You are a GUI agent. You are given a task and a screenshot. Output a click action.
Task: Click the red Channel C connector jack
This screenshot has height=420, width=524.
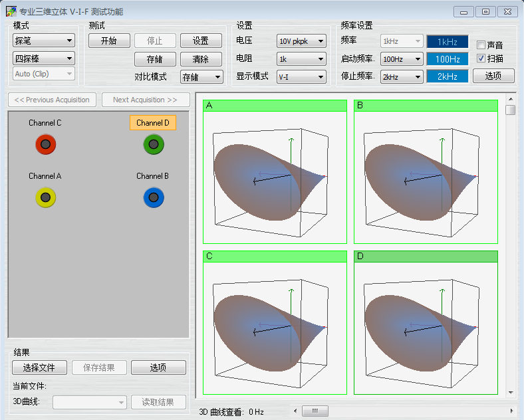tap(45, 144)
